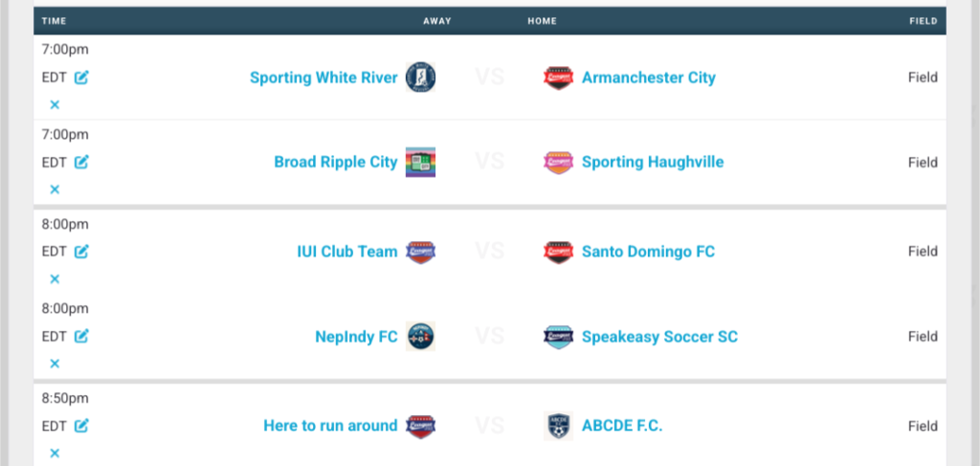The width and height of the screenshot is (980, 466).
Task: Remove the Broad Ripple City game
Action: tap(55, 189)
